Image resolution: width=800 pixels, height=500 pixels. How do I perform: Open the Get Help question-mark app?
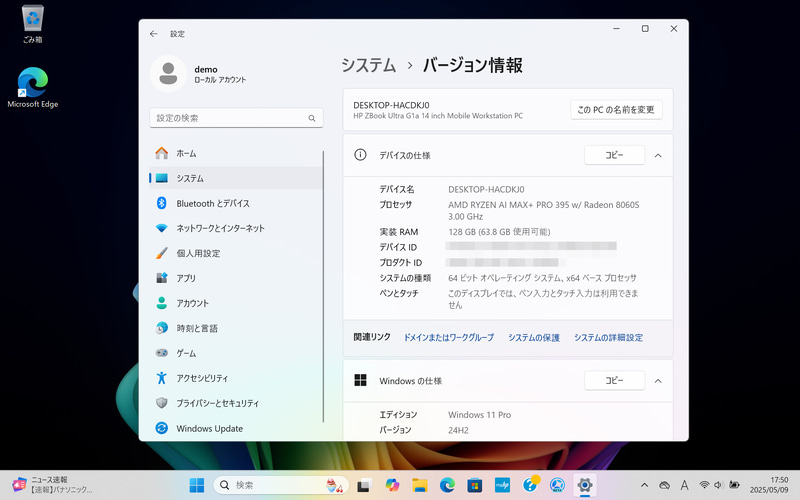(x=530, y=485)
